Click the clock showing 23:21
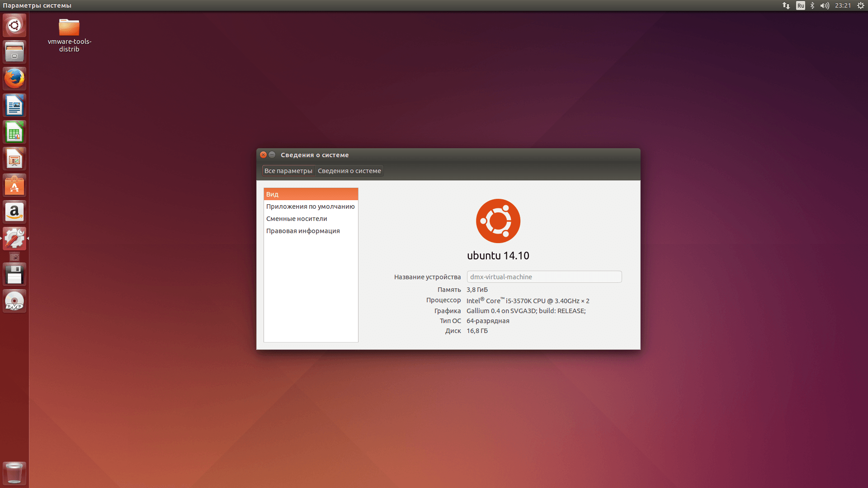868x488 pixels. 843,5
